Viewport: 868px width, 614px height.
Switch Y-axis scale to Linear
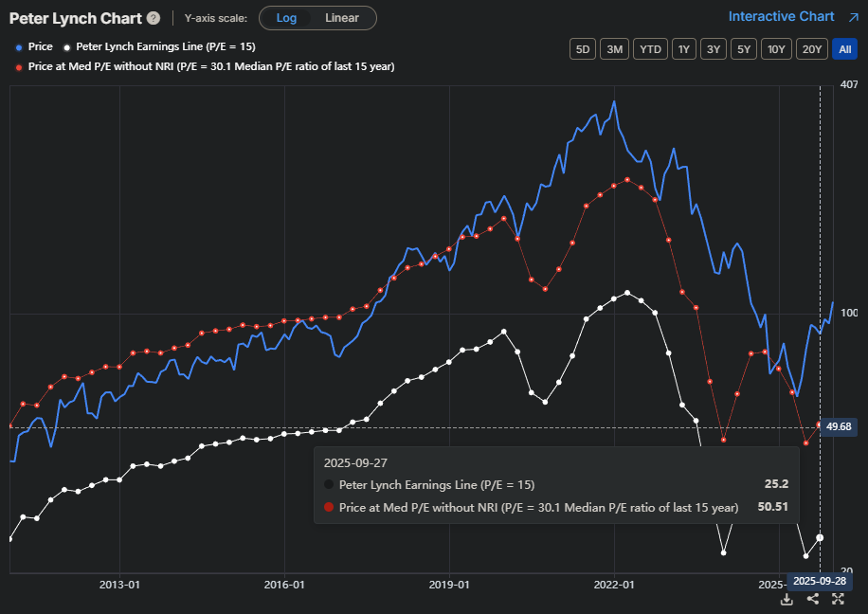pyautogui.click(x=342, y=18)
